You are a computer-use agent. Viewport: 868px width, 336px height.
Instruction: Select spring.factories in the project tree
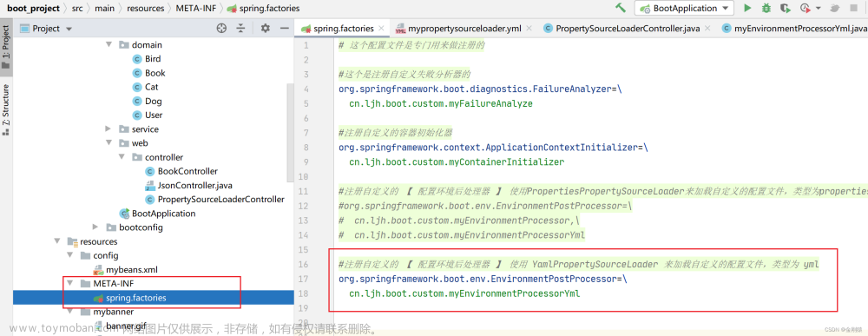pos(154,298)
